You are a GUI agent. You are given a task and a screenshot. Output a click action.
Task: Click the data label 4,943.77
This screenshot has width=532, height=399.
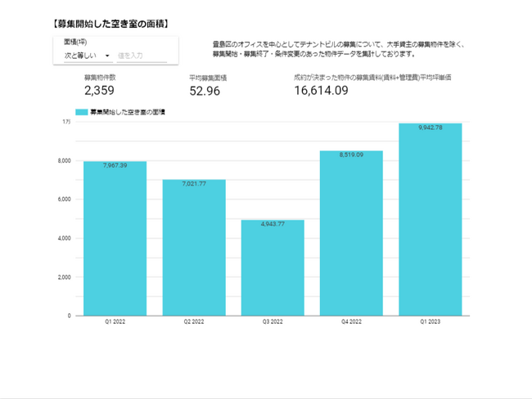(273, 224)
